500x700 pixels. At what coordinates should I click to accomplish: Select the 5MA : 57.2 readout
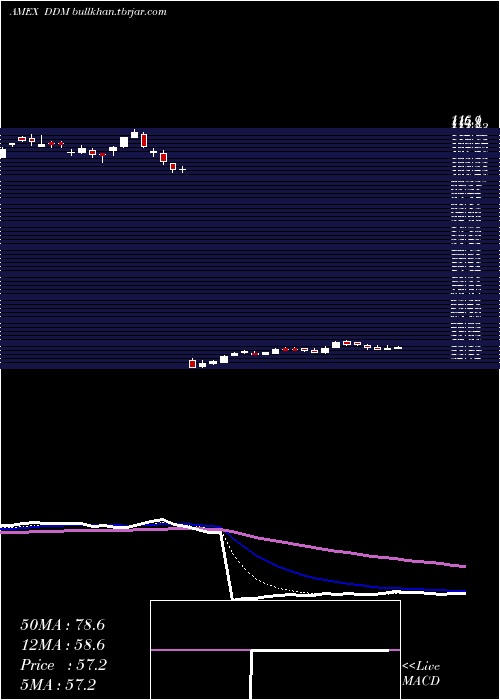click(58, 684)
